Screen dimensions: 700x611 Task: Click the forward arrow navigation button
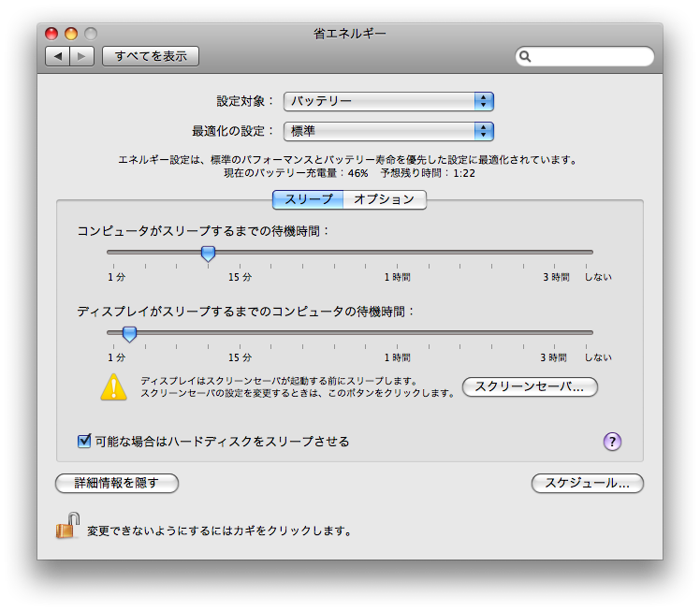(x=81, y=56)
